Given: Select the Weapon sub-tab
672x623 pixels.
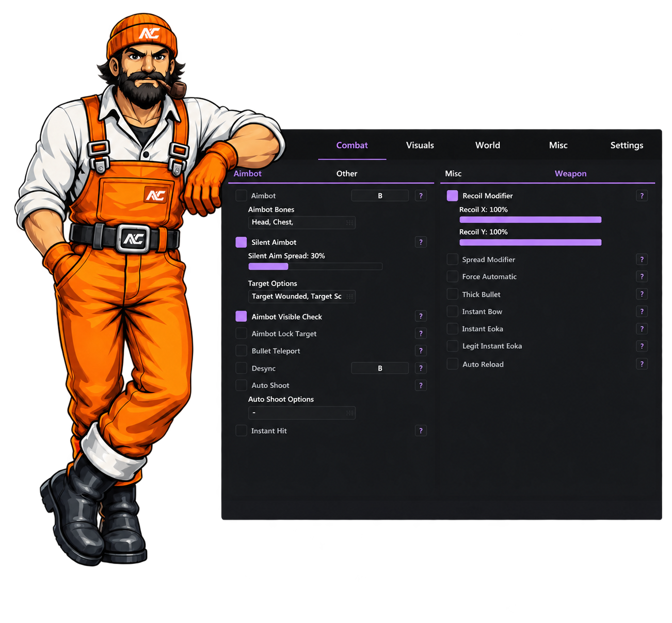Looking at the screenshot, I should [x=570, y=174].
